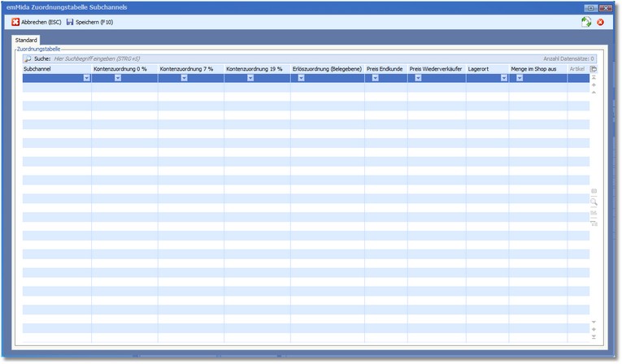Click the Preis Wiederverkäufer column header
Screen dimensions: 622x364
tap(436, 69)
